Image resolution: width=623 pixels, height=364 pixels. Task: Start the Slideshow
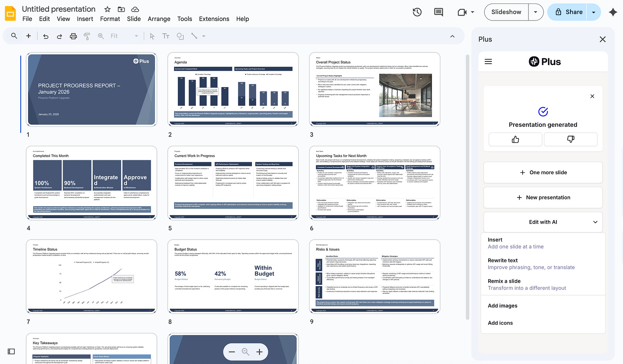click(x=506, y=12)
